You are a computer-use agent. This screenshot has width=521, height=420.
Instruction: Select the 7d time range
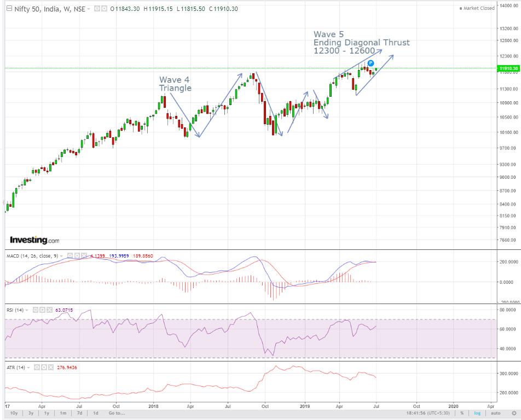click(x=79, y=413)
